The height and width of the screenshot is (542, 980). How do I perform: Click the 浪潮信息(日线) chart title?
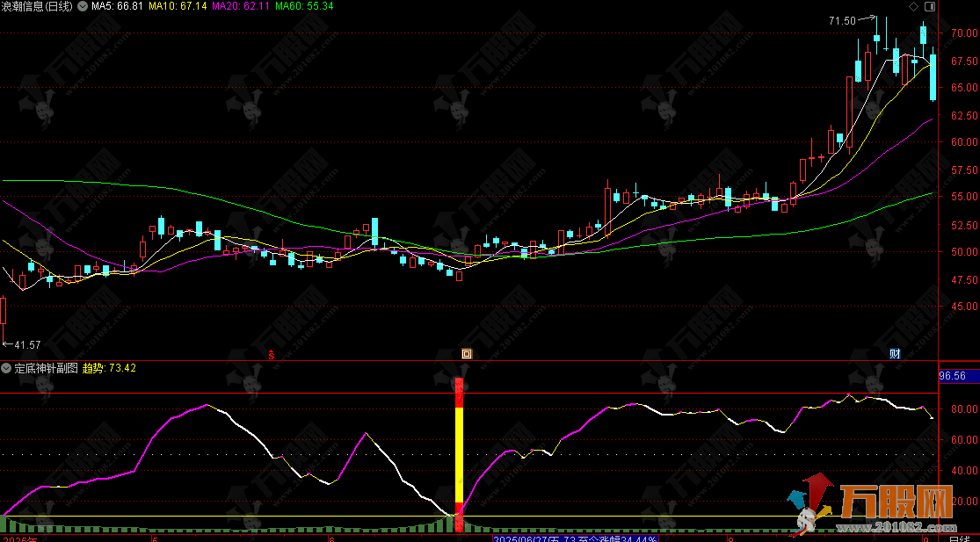(38, 6)
